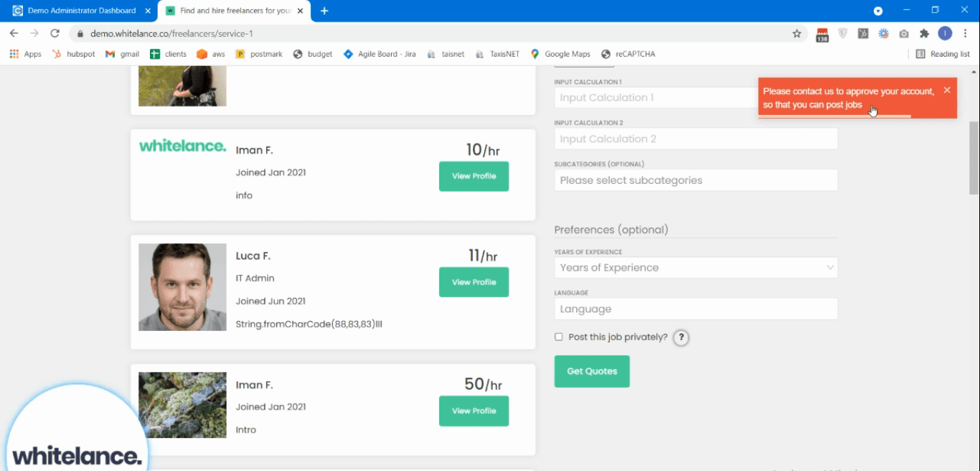980x471 pixels.
Task: Open the budget bookmark
Action: click(313, 54)
